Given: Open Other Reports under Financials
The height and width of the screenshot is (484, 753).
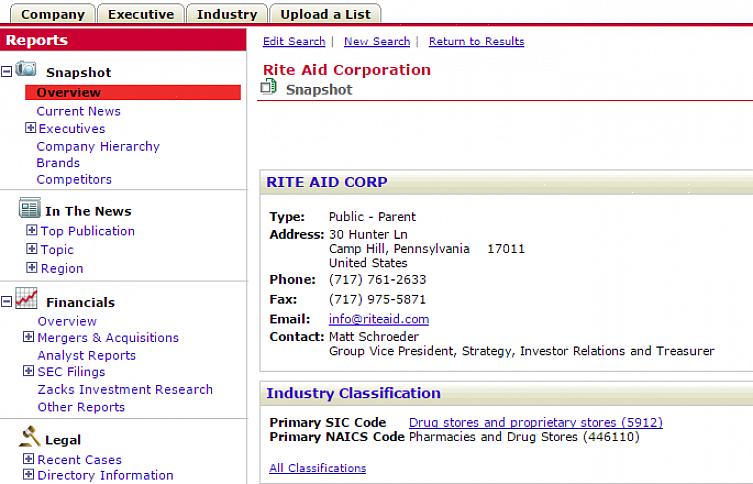Looking at the screenshot, I should [x=81, y=407].
